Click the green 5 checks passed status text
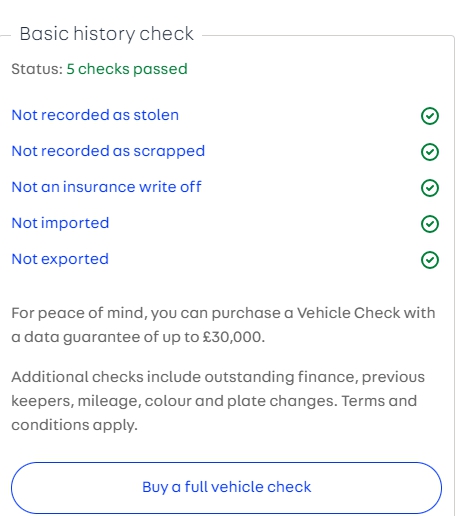This screenshot has width=457, height=516. click(127, 69)
